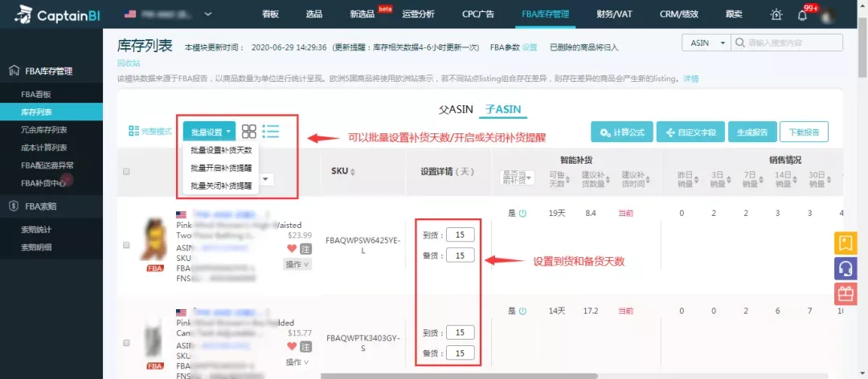Image resolution: width=868 pixels, height=379 pixels.
Task: Click the alert lamp icon in header
Action: point(776,15)
